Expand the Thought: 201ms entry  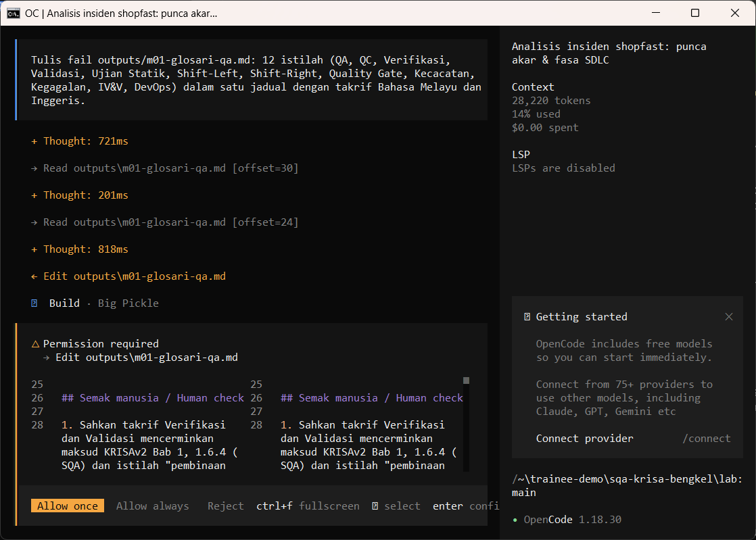click(x=80, y=195)
